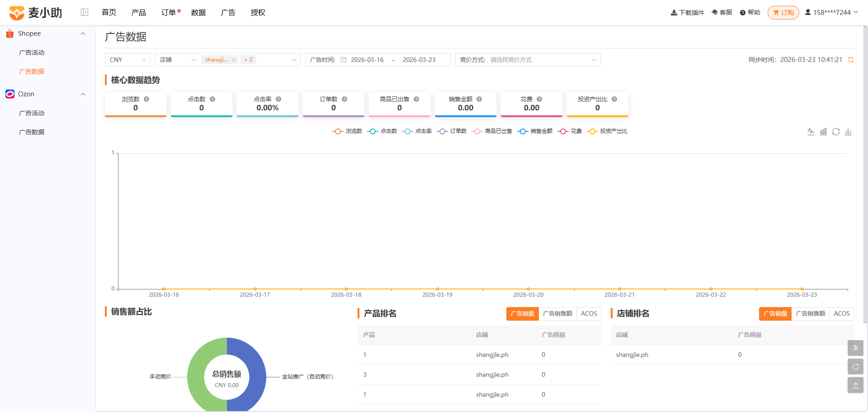Click the floating expand double-arrow button

click(855, 348)
